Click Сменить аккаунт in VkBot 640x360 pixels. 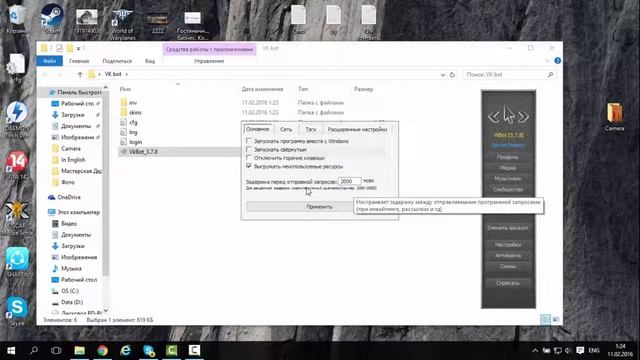(508, 228)
